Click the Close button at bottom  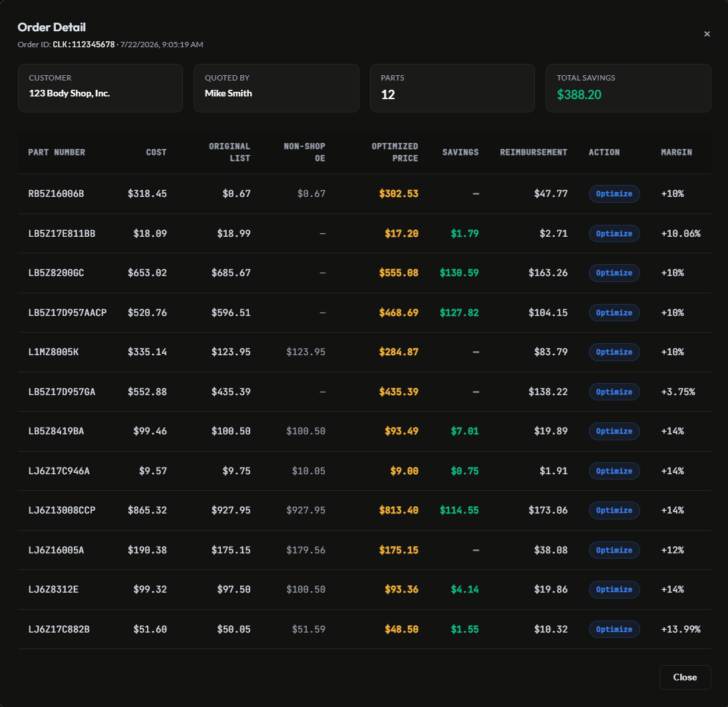(x=685, y=677)
